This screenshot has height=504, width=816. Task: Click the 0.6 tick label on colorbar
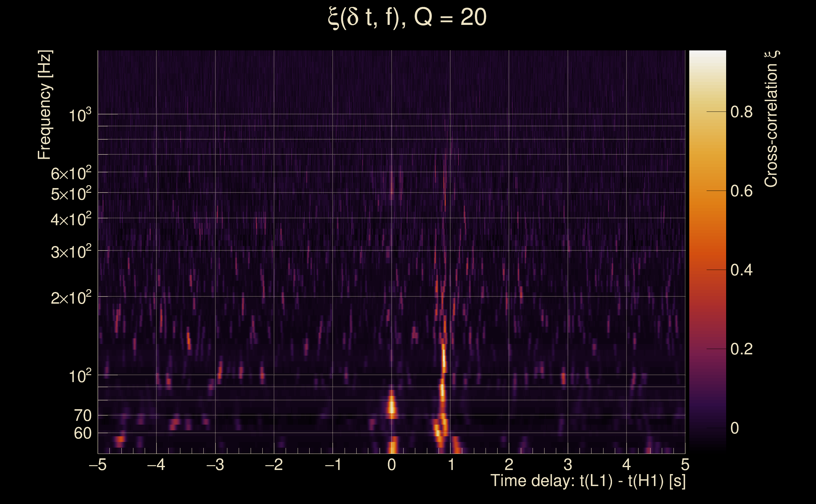[x=741, y=191]
